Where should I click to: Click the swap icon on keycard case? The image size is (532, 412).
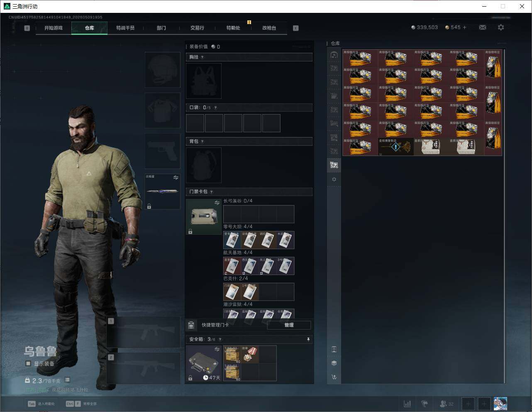(217, 203)
